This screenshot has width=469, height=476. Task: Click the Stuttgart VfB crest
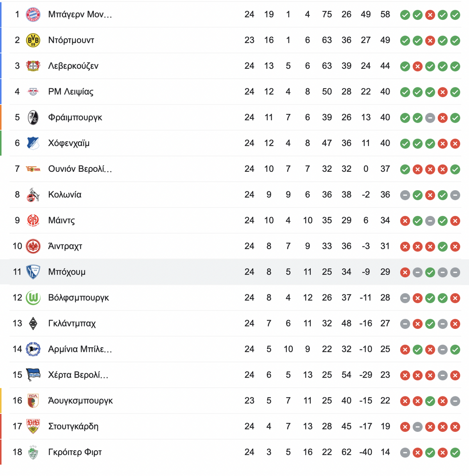point(33,426)
